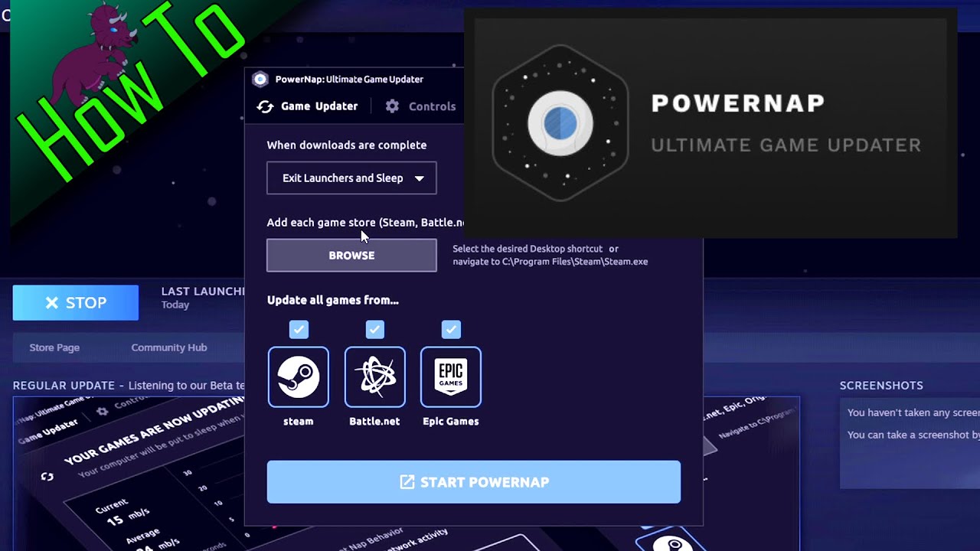Viewport: 980px width, 551px height.
Task: Click the SCREENSHOTS heading in Steam window
Action: pyautogui.click(x=881, y=386)
